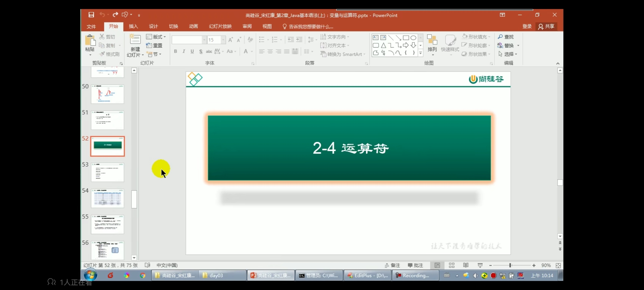The height and width of the screenshot is (290, 644).
Task: Switch to the Slide Show (幻灯片放映) tab
Action: [220, 26]
